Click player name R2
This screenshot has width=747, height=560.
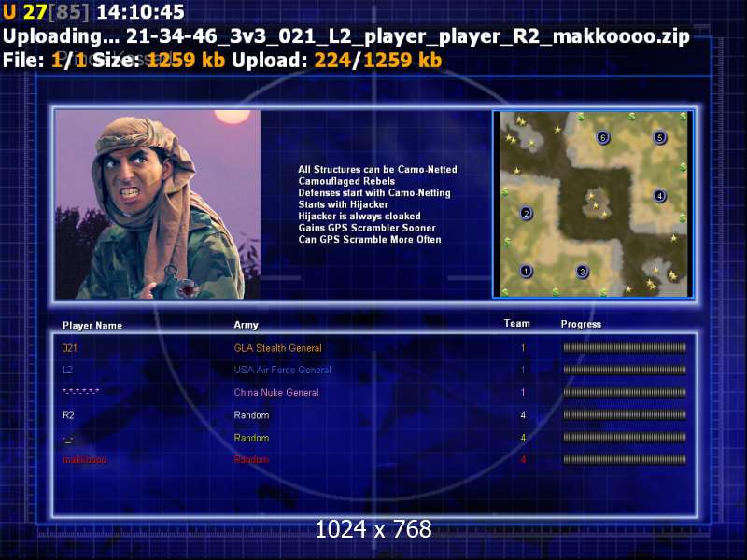(68, 415)
